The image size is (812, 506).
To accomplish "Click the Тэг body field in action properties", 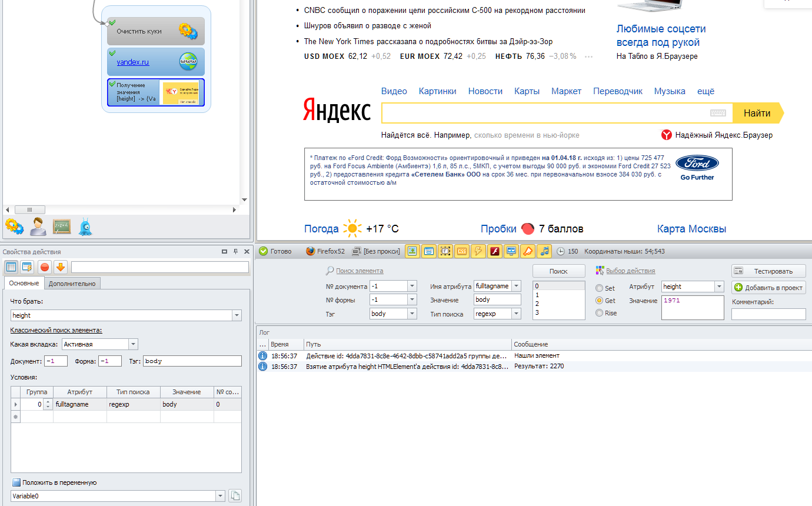I will tap(192, 361).
